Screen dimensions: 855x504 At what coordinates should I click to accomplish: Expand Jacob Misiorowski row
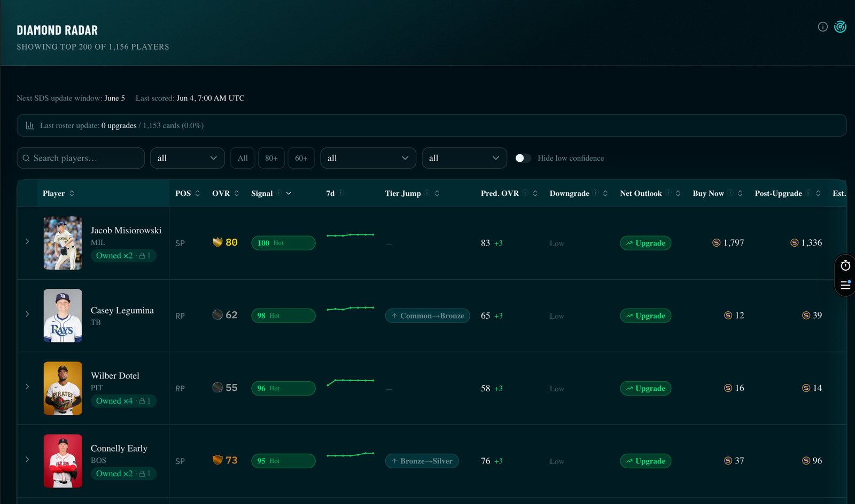tap(27, 241)
